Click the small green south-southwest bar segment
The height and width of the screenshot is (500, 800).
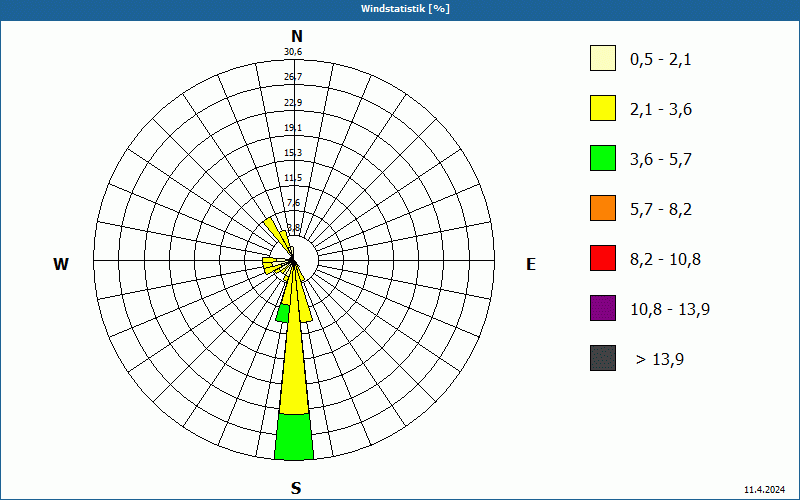coord(283,313)
